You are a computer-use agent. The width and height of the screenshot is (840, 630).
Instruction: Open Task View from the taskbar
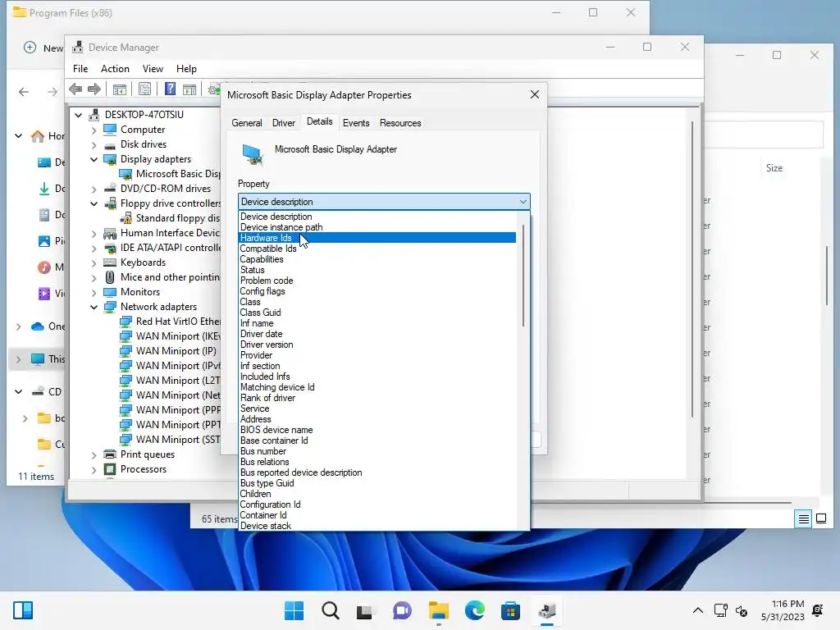coord(365,610)
